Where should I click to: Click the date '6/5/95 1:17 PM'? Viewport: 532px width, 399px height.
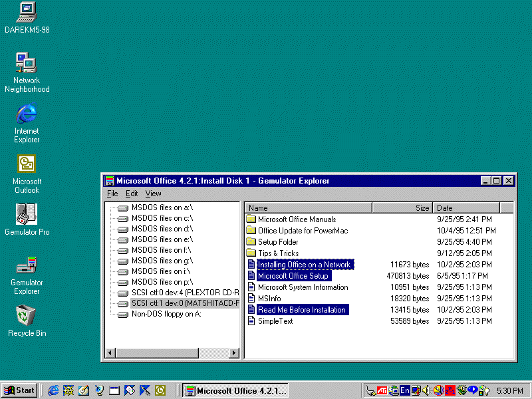pyautogui.click(x=462, y=276)
